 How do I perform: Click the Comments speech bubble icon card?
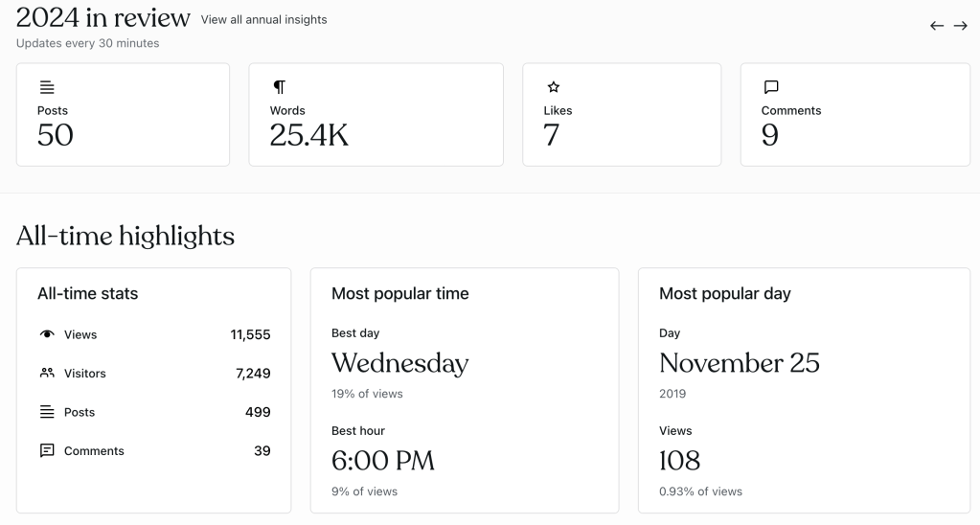pos(771,87)
